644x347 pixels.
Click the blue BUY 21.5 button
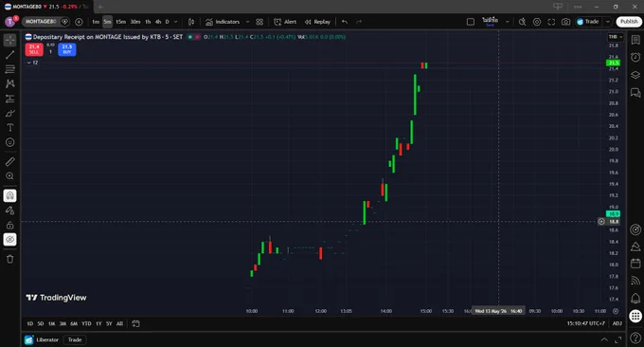coord(67,49)
